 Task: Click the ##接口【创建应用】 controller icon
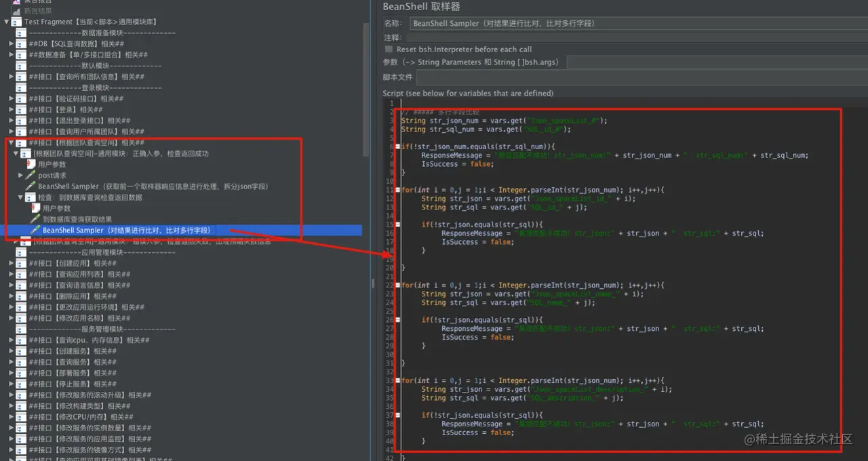[x=22, y=263]
